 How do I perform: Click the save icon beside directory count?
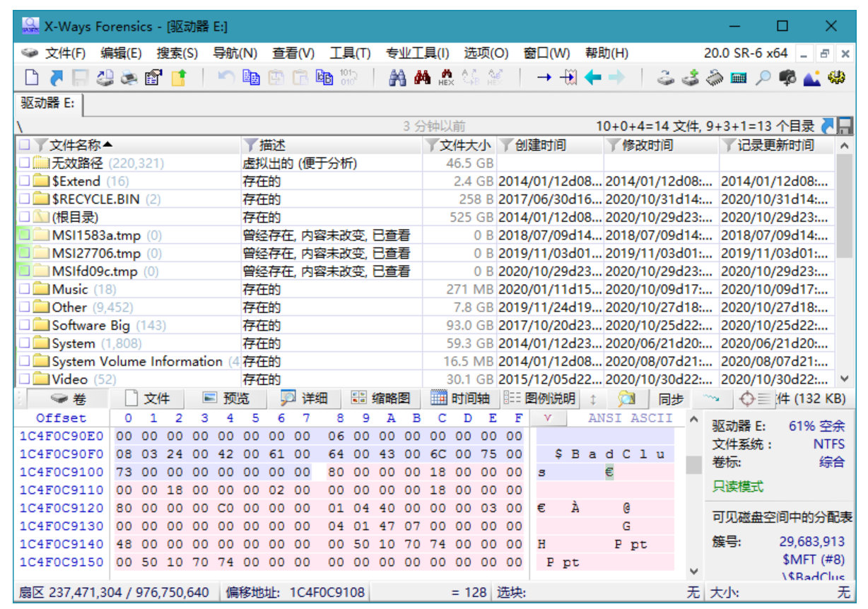(x=844, y=126)
